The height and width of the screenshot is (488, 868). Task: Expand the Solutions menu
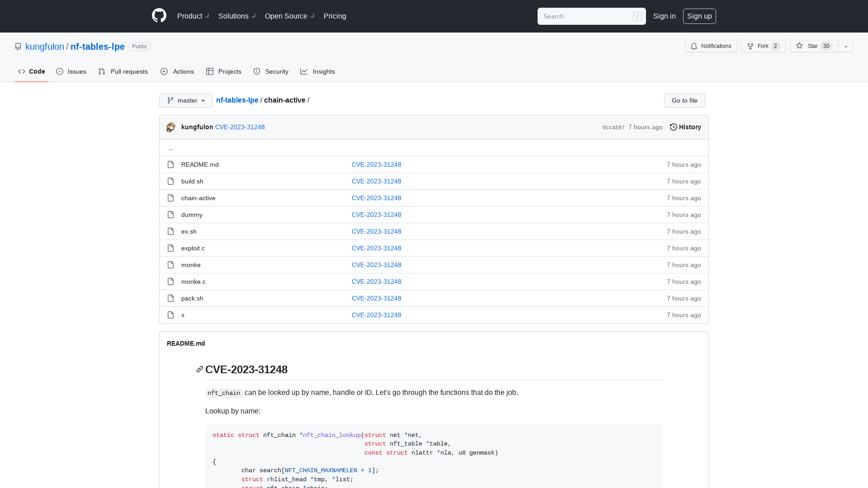(237, 16)
